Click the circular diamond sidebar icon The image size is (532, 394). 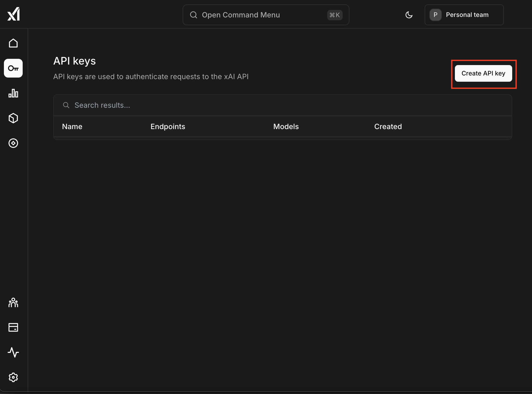13,143
